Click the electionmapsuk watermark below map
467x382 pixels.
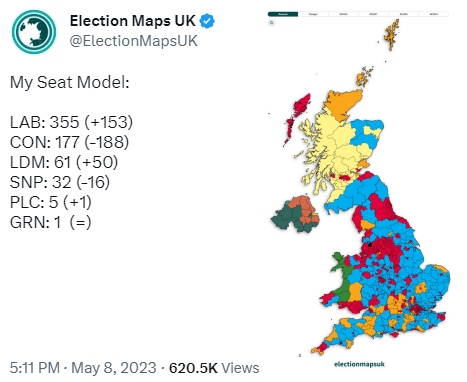[359, 364]
